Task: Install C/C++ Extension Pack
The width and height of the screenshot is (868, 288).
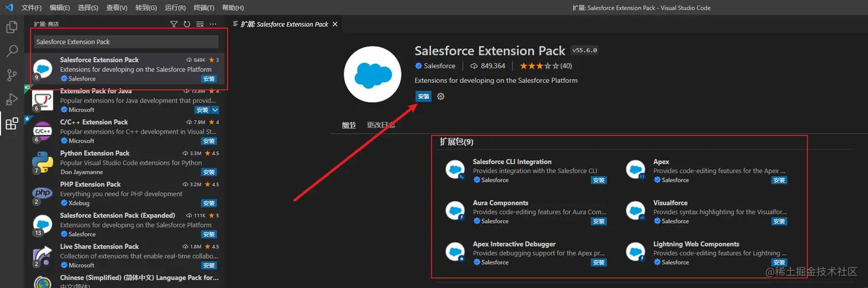Action: pos(209,141)
